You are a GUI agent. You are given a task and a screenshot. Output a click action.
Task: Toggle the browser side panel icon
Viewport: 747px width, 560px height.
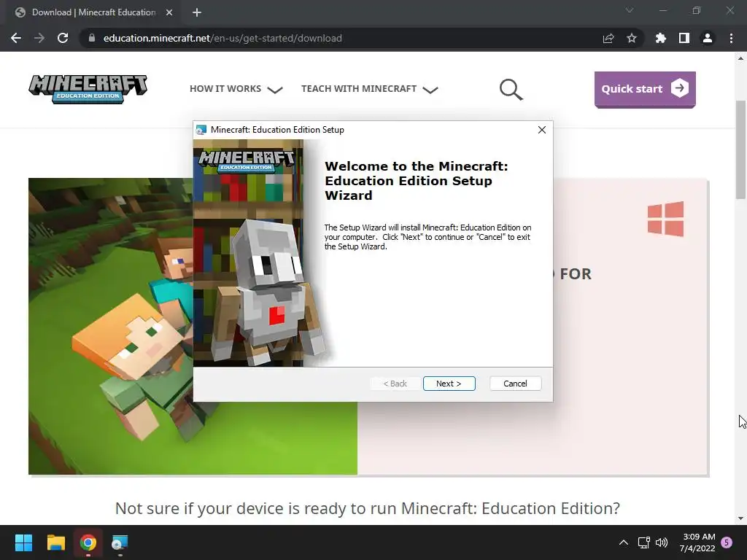[x=684, y=38]
